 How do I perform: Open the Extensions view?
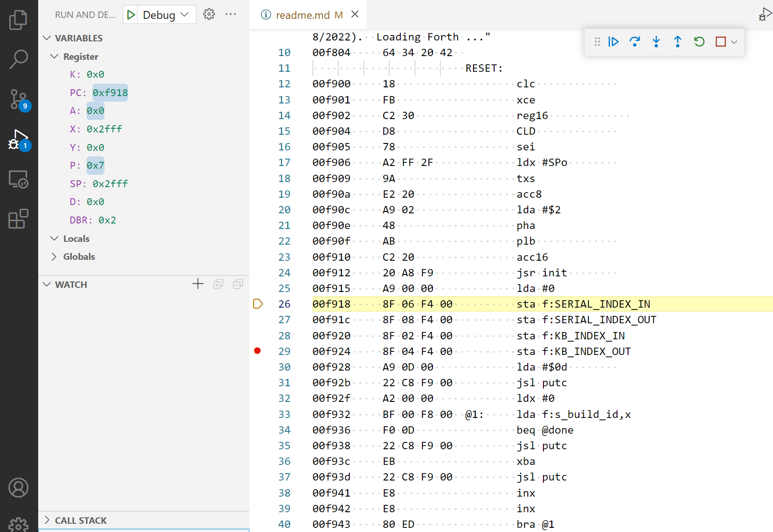tap(18, 219)
